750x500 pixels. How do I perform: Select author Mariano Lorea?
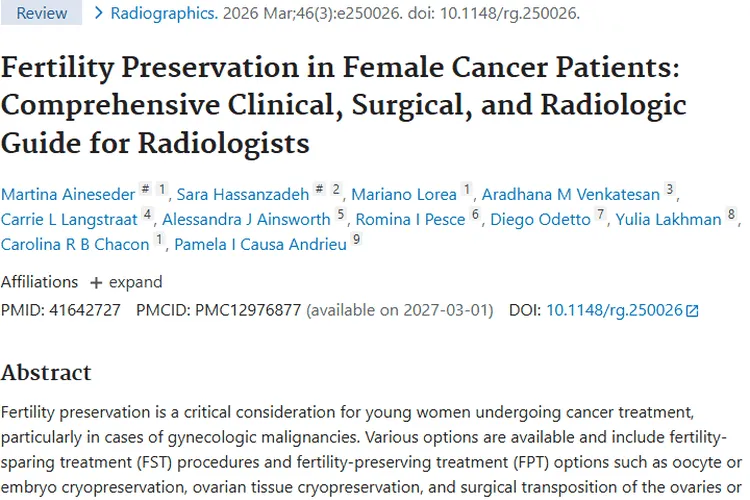403,194
